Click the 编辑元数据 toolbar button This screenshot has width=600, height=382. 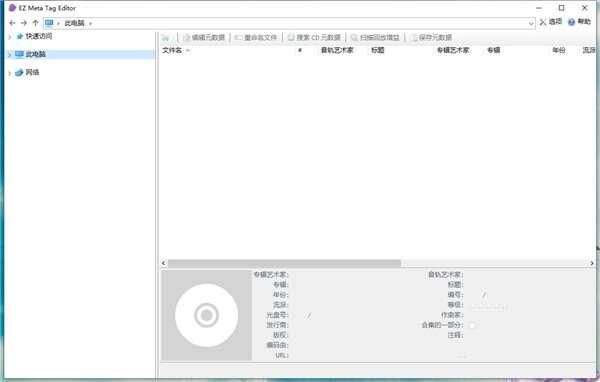[x=204, y=38]
